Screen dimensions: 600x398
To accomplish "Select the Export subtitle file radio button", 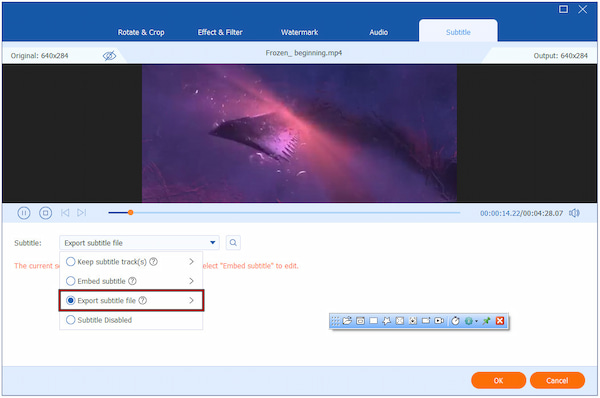I will click(x=70, y=300).
